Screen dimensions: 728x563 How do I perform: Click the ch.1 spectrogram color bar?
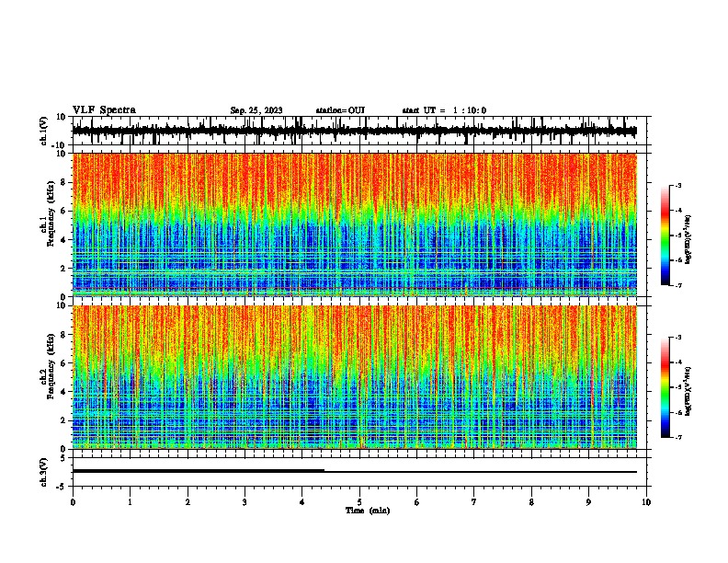[665, 236]
